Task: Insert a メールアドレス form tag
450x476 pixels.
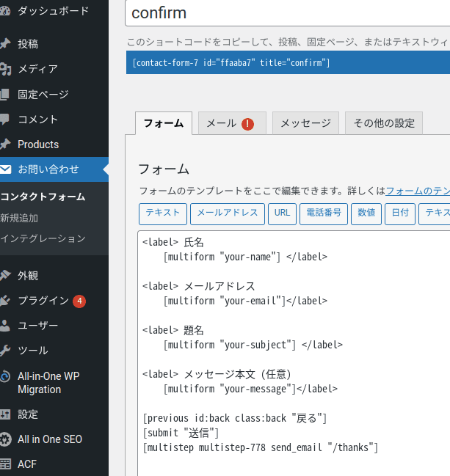Action: [x=228, y=214]
